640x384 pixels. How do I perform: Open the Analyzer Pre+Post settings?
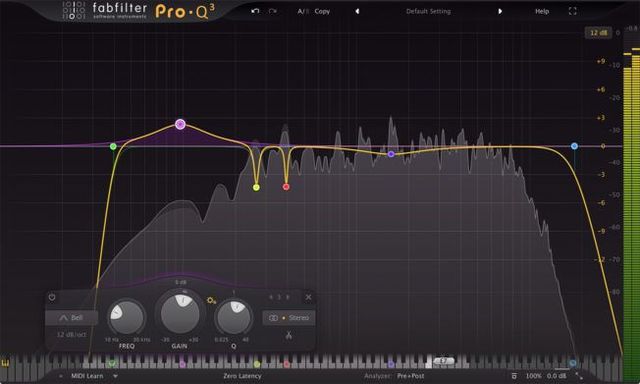click(x=410, y=376)
